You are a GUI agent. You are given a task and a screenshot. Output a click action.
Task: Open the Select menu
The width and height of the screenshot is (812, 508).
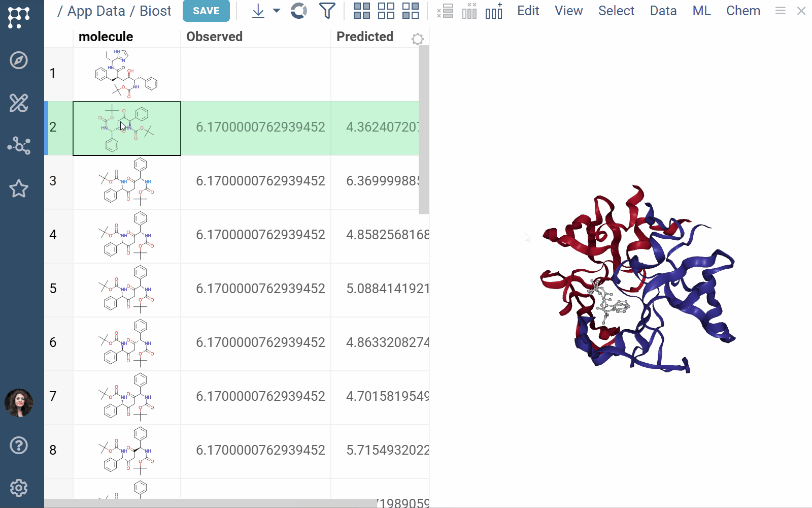[616, 11]
